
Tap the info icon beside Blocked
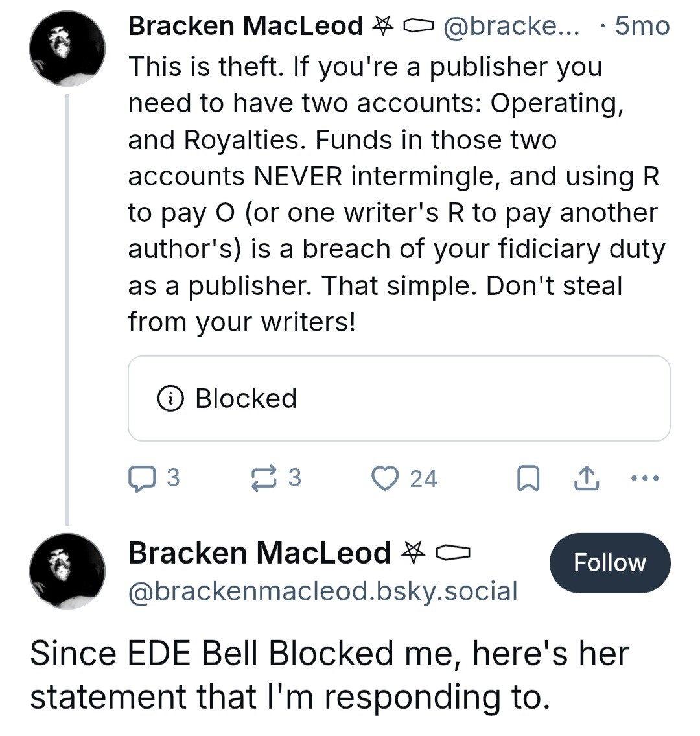tap(170, 398)
